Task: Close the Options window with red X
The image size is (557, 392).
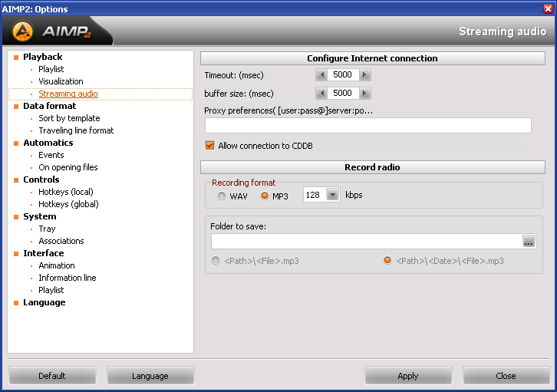Action: click(x=549, y=8)
